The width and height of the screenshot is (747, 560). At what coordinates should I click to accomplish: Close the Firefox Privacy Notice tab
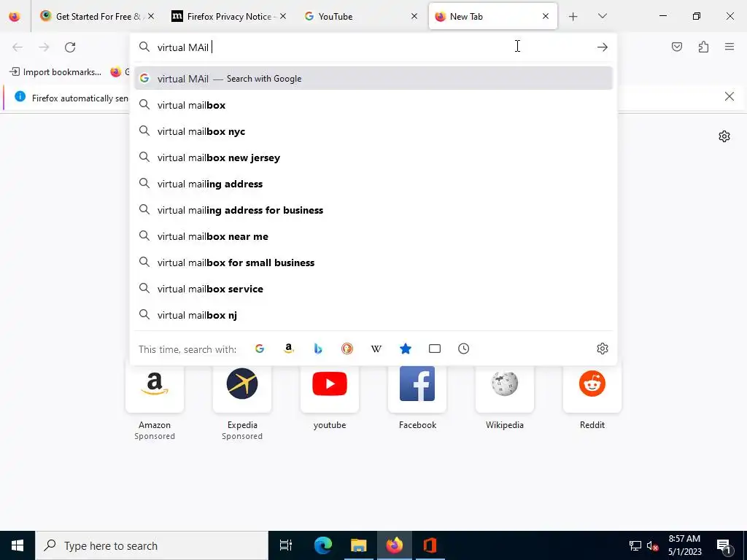(283, 16)
